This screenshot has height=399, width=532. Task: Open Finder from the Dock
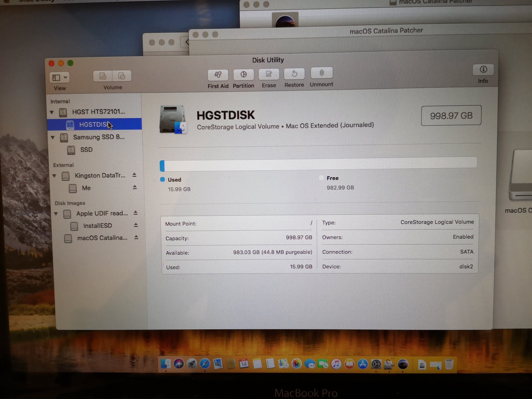[x=166, y=364]
